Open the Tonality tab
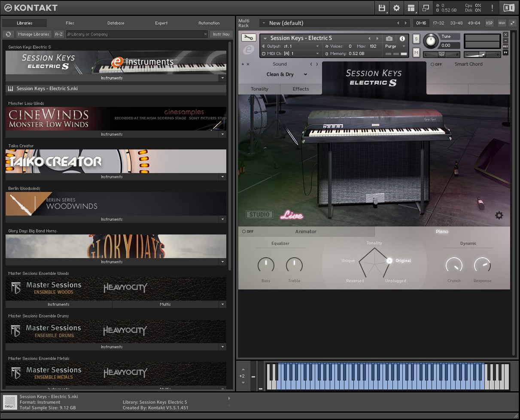Viewport: 520px width, 420px height. pyautogui.click(x=259, y=89)
